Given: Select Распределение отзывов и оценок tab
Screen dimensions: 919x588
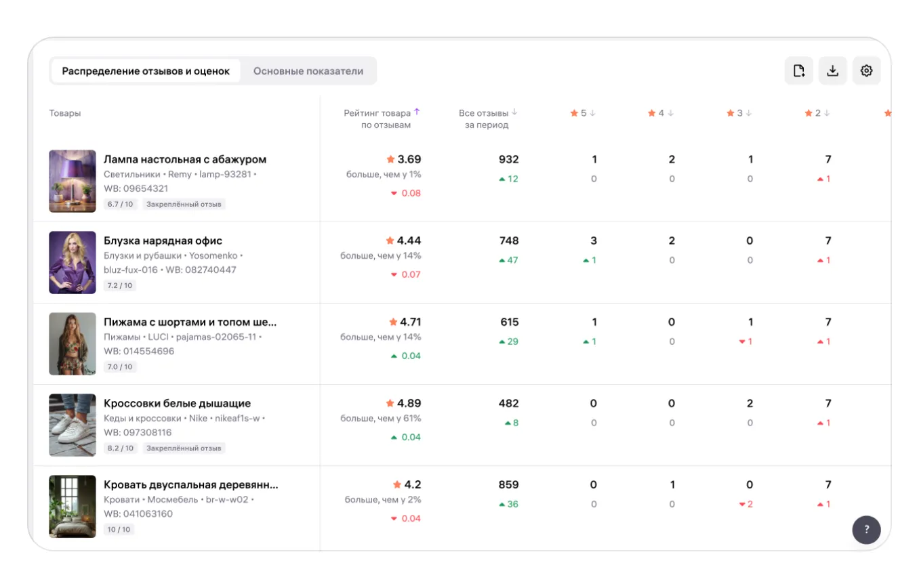Looking at the screenshot, I should point(146,71).
